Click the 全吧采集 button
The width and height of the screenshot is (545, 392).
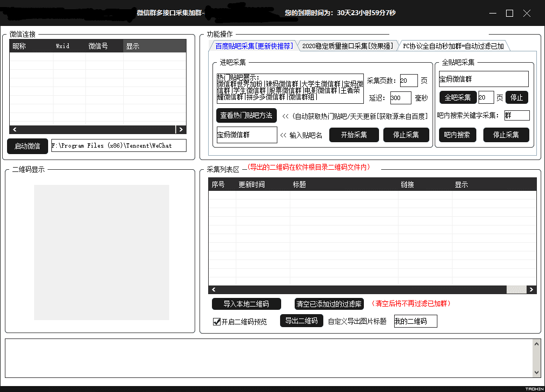pos(458,98)
